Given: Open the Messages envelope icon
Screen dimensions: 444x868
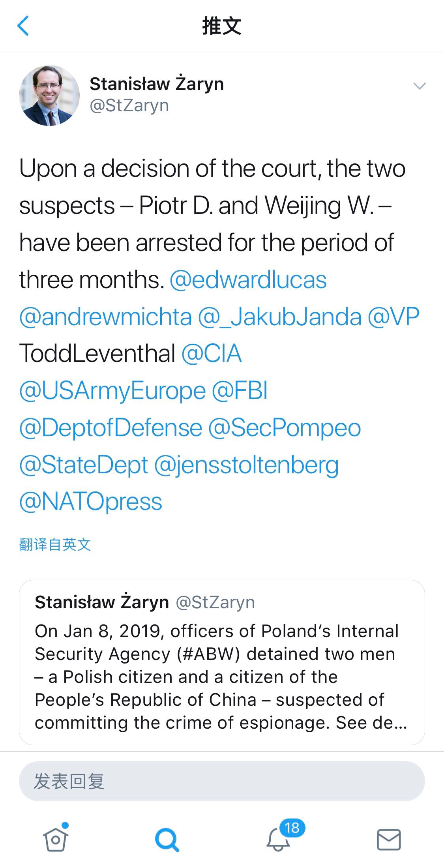Looking at the screenshot, I should coord(389,840).
